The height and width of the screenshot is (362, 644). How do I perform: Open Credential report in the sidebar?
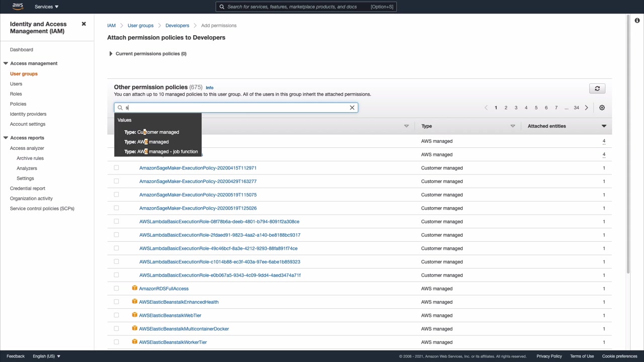click(x=28, y=189)
